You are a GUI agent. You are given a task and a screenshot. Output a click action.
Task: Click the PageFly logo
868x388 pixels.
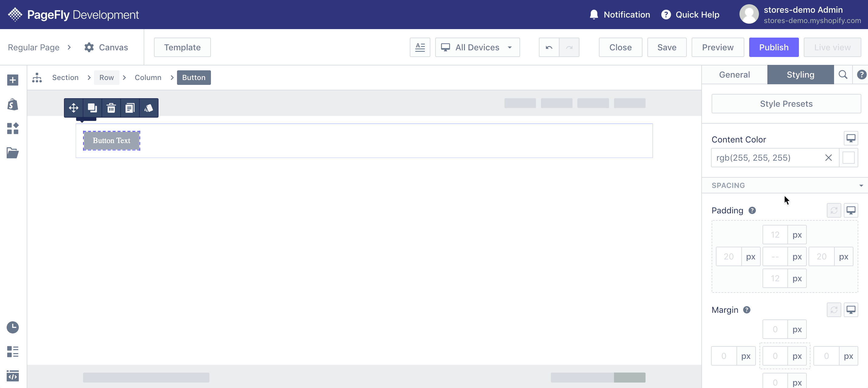point(73,15)
